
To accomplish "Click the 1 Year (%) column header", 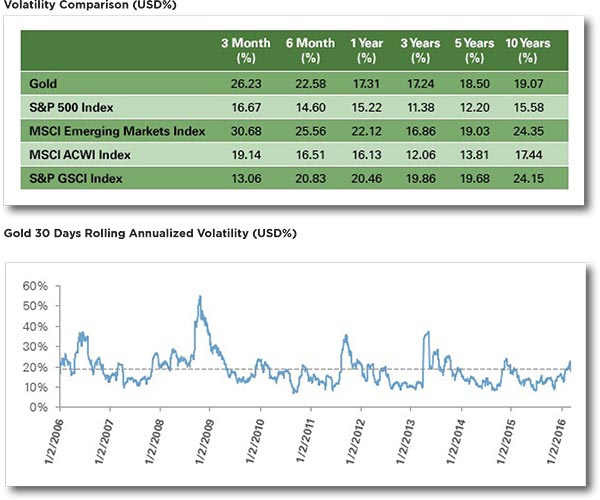I will click(x=367, y=50).
